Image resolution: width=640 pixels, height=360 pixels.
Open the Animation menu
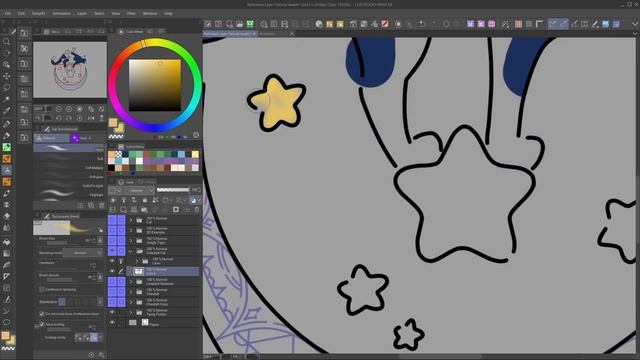click(x=61, y=13)
